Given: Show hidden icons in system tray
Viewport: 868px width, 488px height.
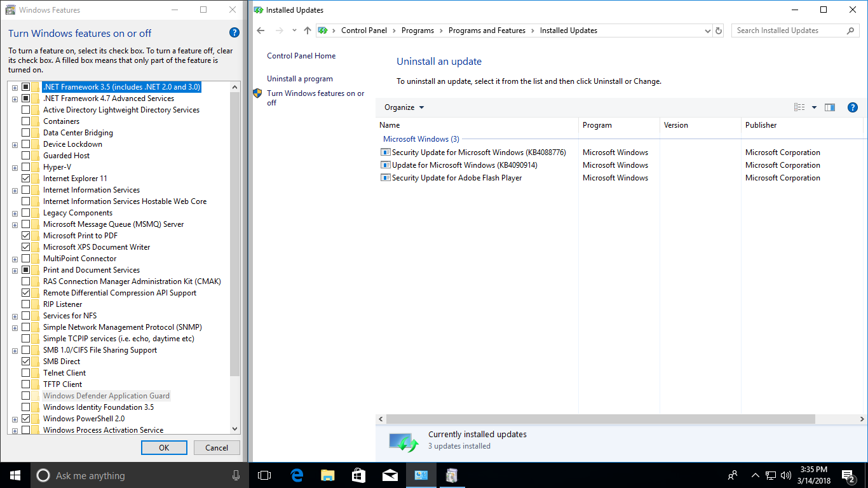Looking at the screenshot, I should tap(756, 475).
